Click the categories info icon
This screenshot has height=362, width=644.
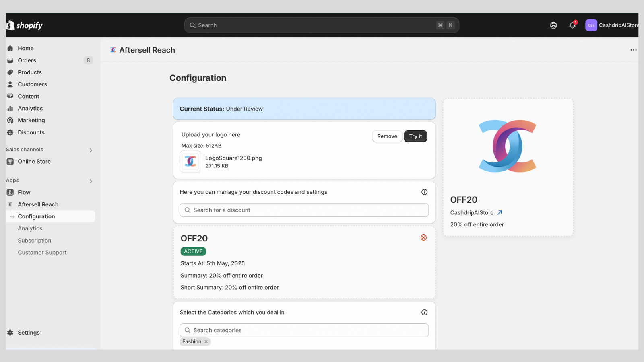(424, 313)
